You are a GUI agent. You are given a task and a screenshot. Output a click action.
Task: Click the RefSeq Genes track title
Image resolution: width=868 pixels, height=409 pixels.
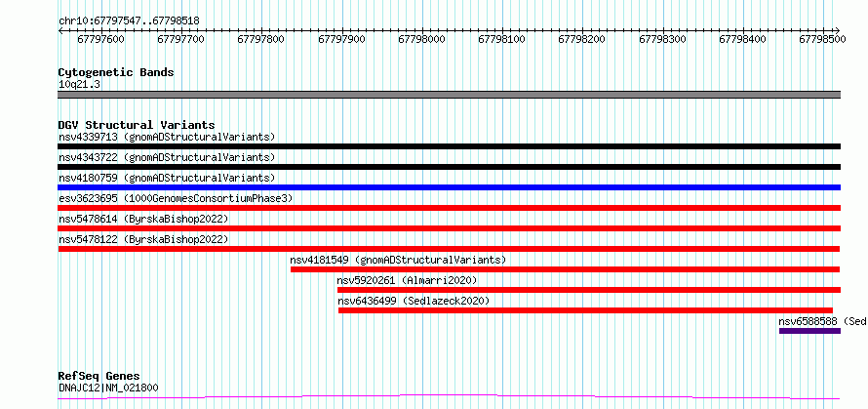pyautogui.click(x=99, y=377)
